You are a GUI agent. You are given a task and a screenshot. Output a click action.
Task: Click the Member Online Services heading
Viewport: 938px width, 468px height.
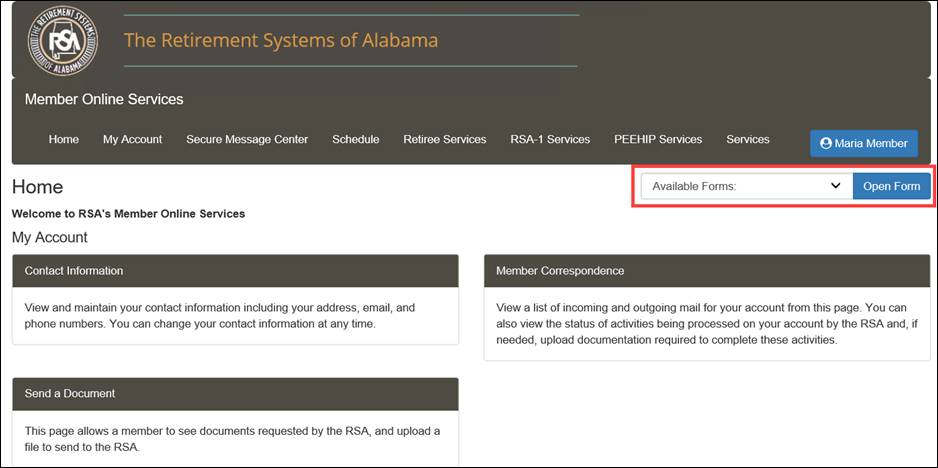(104, 99)
